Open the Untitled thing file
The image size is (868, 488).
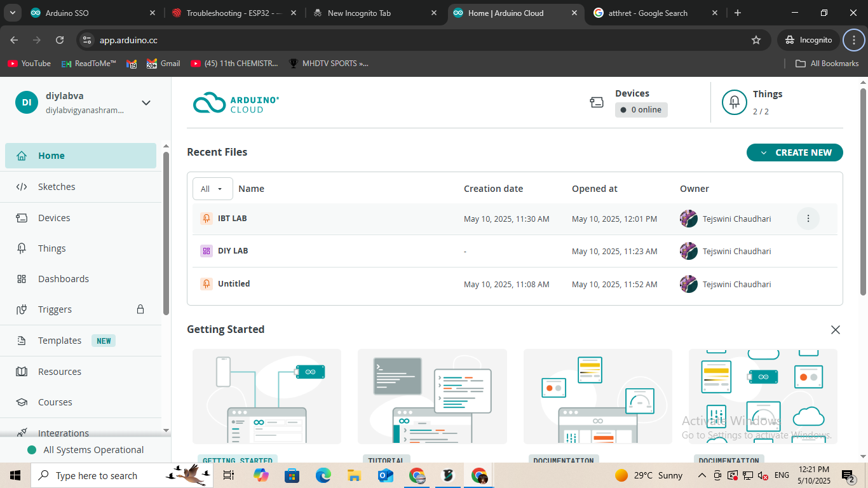pyautogui.click(x=234, y=284)
